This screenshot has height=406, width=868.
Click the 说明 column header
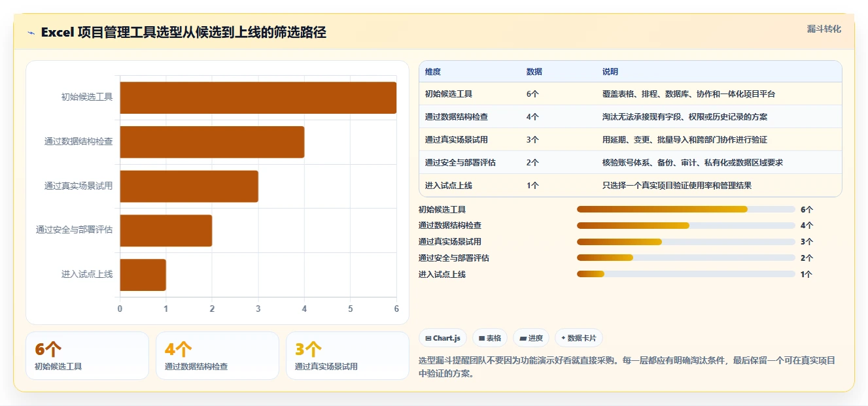point(610,71)
